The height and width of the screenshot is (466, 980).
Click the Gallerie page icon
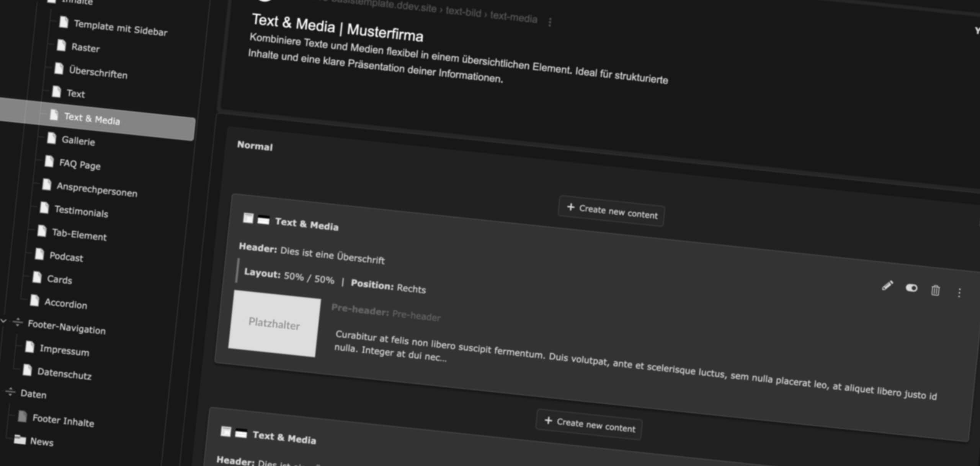tap(51, 138)
